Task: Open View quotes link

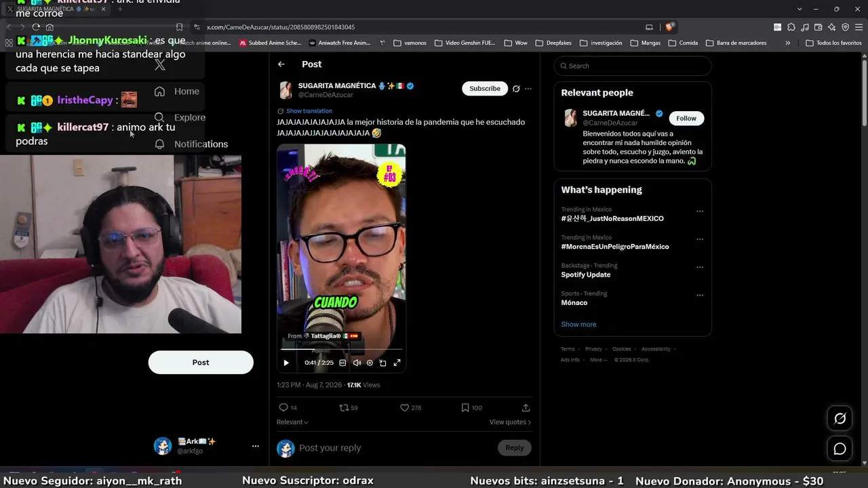Action: point(510,422)
